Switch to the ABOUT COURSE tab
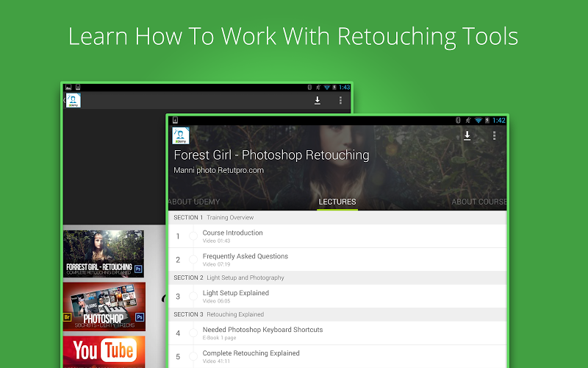Screen dimensions: 588x368 click(479, 202)
